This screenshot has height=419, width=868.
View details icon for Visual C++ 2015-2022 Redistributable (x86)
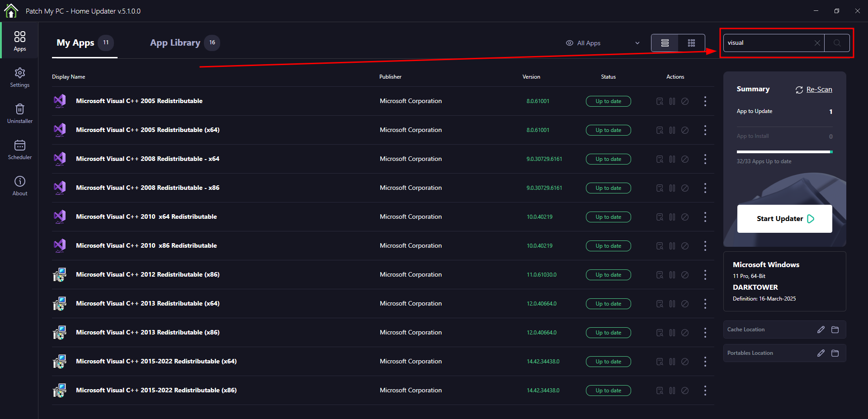pyautogui.click(x=660, y=391)
